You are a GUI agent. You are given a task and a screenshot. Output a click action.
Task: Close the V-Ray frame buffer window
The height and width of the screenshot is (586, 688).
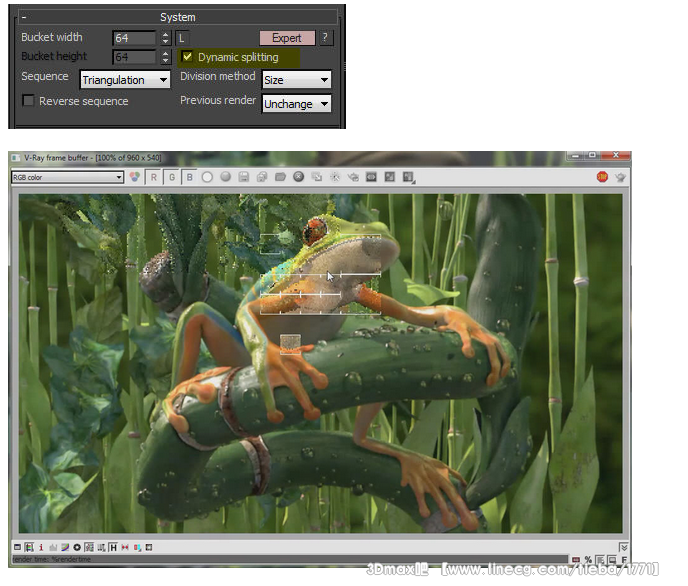coord(616,155)
